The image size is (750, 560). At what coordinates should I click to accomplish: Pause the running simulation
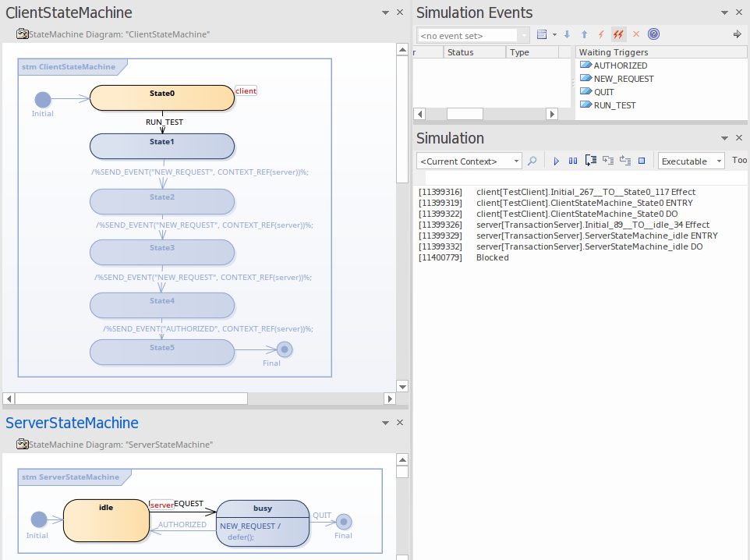tap(573, 161)
